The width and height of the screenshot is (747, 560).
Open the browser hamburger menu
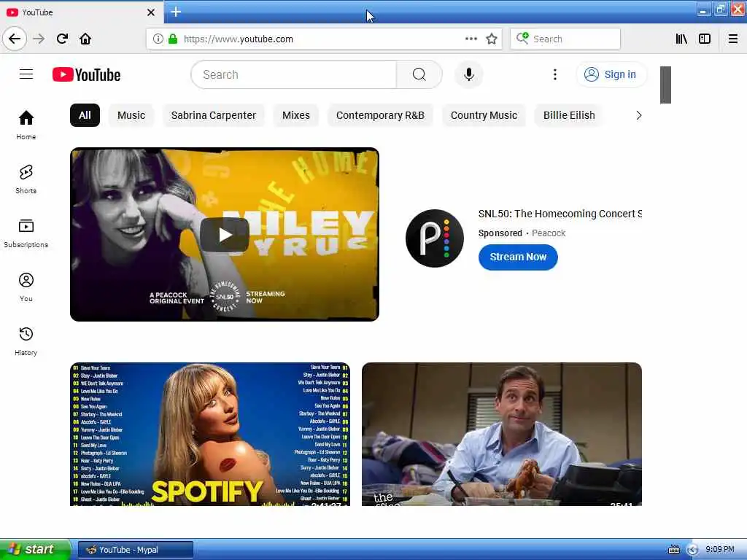(733, 39)
